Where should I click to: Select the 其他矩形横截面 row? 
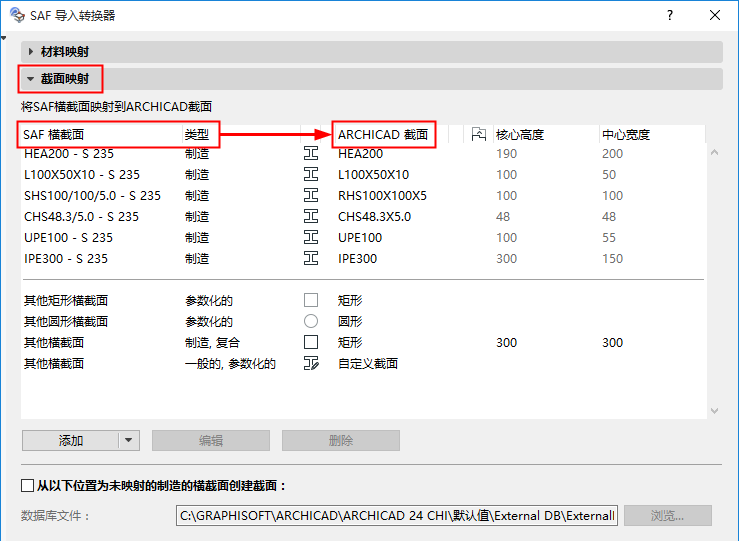click(363, 300)
